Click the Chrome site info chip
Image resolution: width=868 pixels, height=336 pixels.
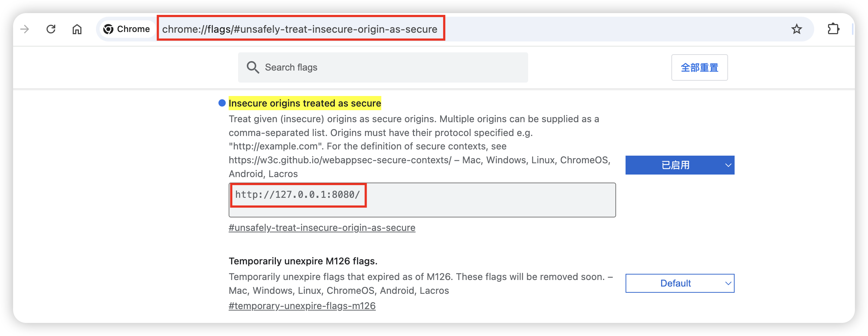tap(126, 29)
